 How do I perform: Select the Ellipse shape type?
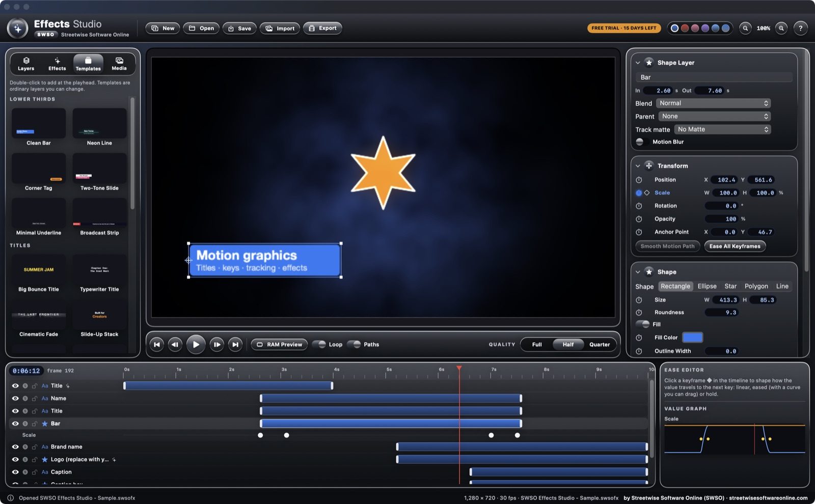tap(707, 287)
